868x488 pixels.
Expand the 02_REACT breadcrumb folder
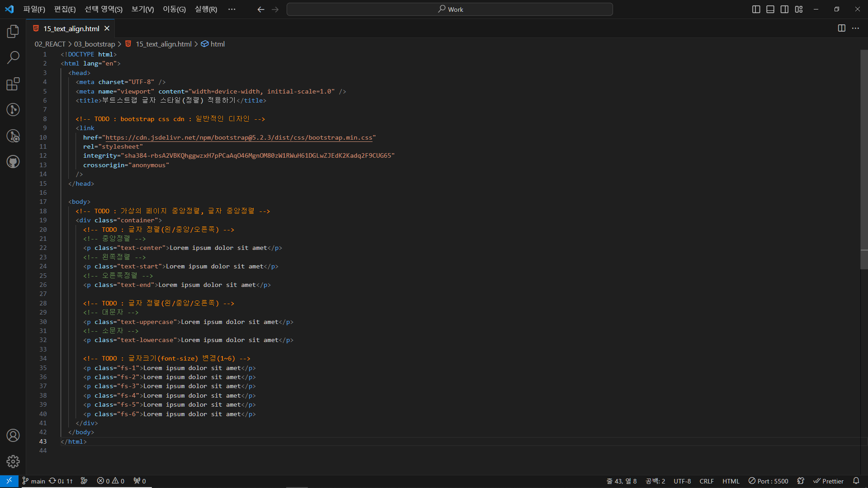click(x=50, y=44)
